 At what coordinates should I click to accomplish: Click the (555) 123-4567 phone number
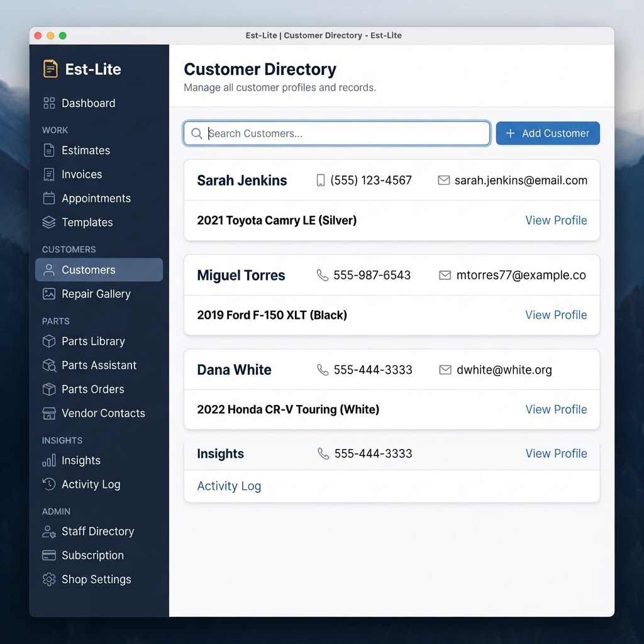[371, 180]
